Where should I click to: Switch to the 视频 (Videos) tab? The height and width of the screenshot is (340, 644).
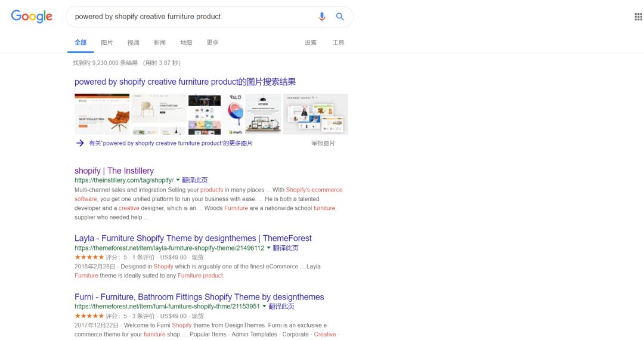133,43
